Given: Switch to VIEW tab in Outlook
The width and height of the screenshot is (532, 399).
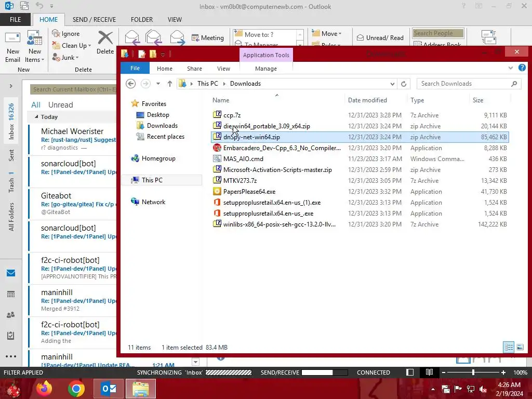Looking at the screenshot, I should pyautogui.click(x=175, y=19).
